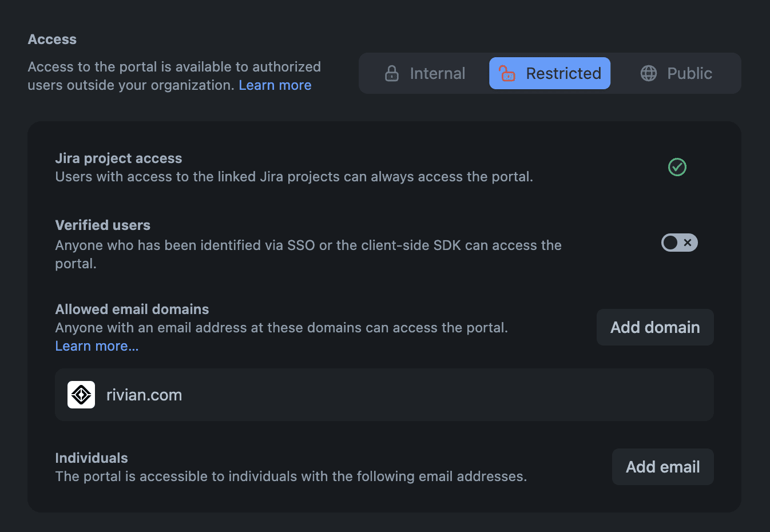Viewport: 770px width, 532px height.
Task: Click the Rivian logo icon
Action: click(x=81, y=395)
